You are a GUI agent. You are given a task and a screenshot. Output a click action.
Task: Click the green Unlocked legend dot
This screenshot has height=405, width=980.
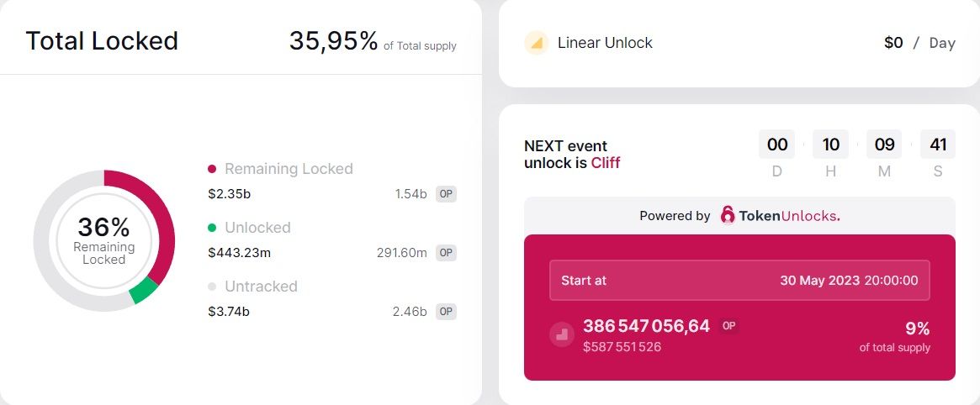point(212,228)
